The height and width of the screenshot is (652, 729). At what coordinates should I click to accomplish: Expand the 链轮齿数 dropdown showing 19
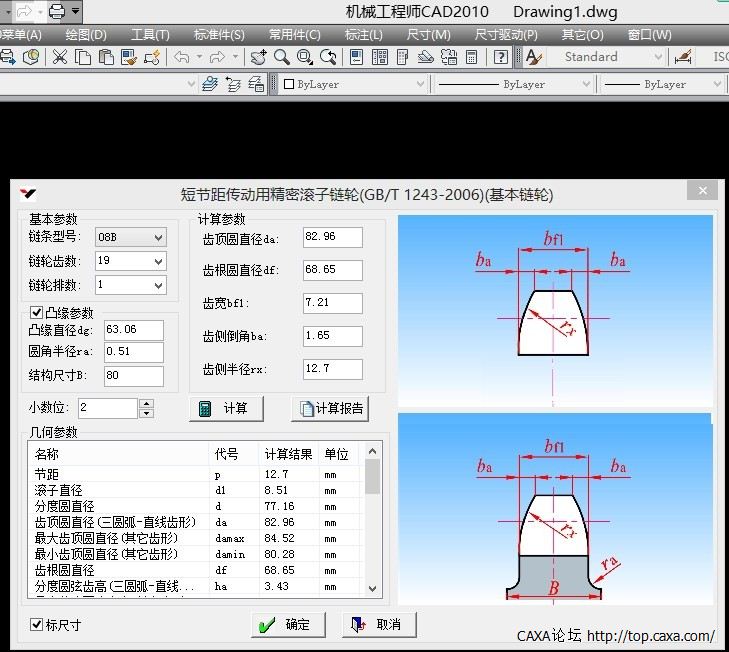(157, 261)
